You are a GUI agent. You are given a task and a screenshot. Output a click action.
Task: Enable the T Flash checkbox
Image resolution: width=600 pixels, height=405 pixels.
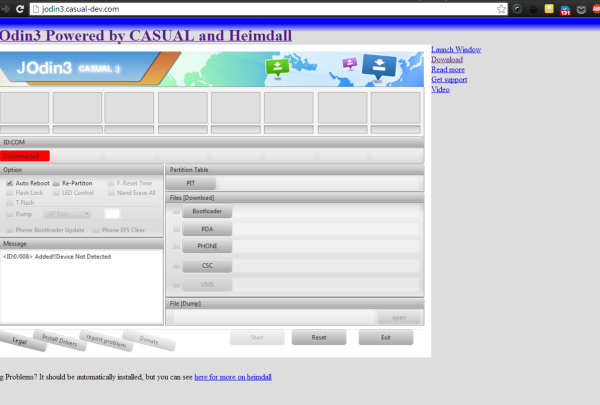tap(10, 202)
